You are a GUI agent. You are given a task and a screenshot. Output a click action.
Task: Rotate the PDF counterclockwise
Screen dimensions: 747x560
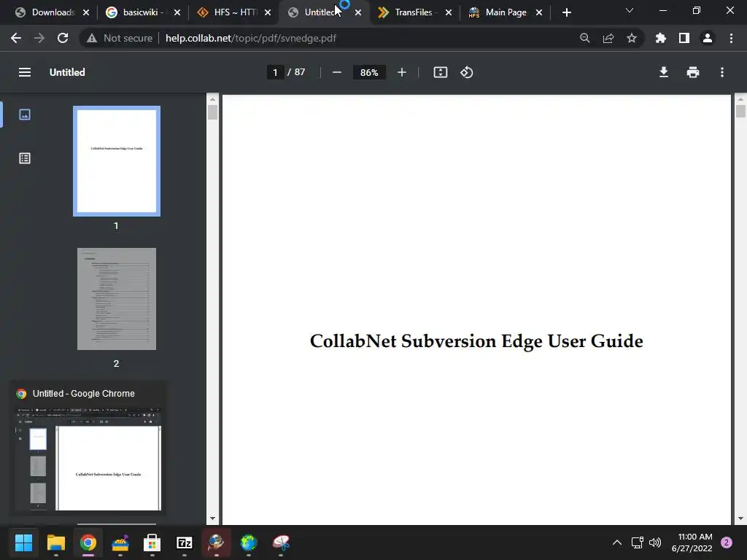(466, 72)
